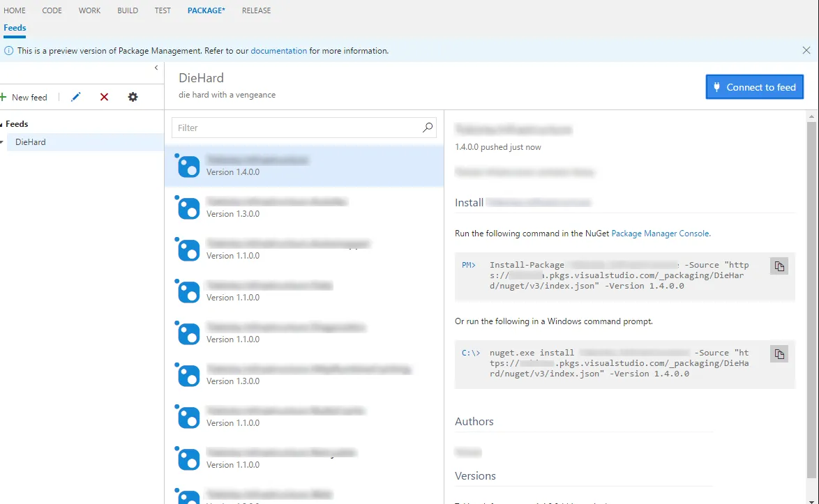
Task: Copy the nuget.exe install command
Action: coord(779,353)
